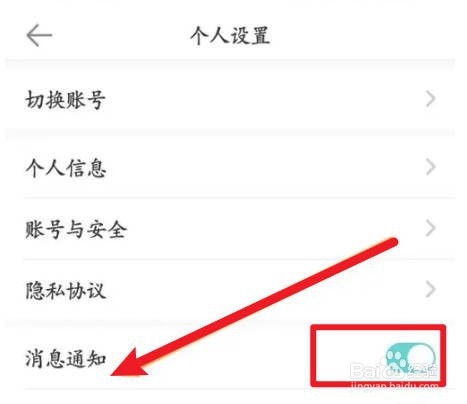Click the jingyan.baidu.com watermark text
The image size is (467, 404).
pyautogui.click(x=394, y=386)
